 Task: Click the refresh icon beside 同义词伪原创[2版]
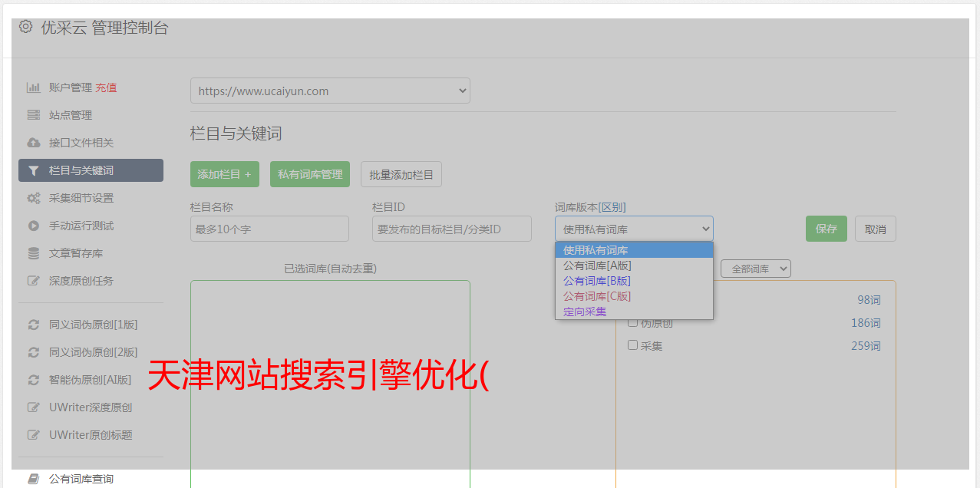coord(34,352)
